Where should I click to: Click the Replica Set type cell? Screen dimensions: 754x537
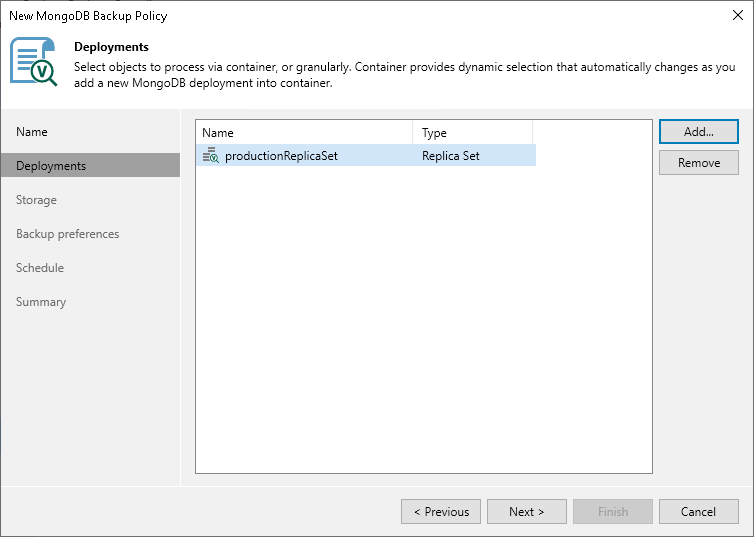(x=451, y=156)
